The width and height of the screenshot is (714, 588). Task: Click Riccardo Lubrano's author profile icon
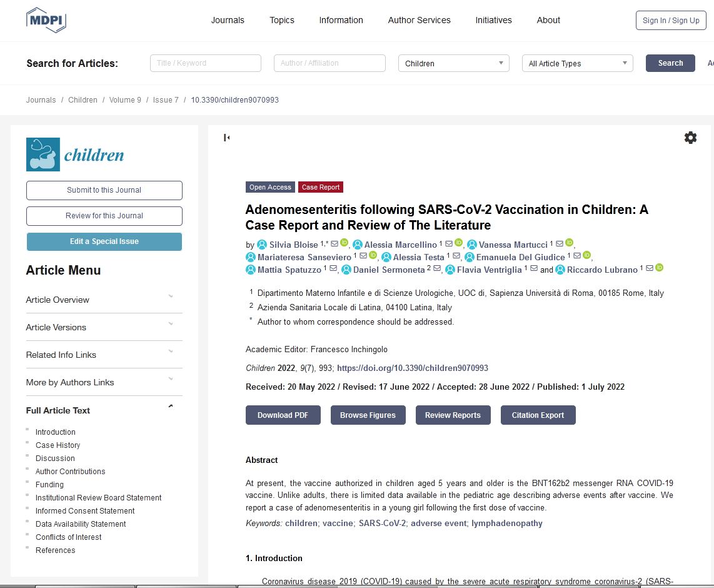pos(560,270)
